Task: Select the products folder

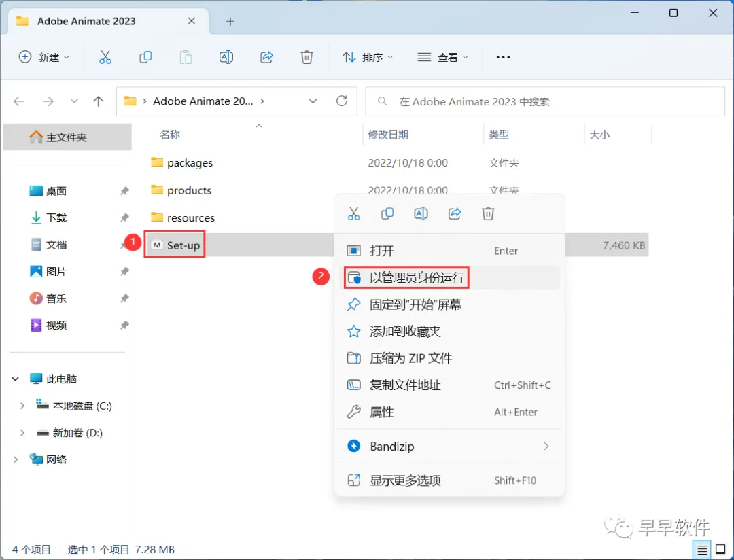Action: point(189,190)
